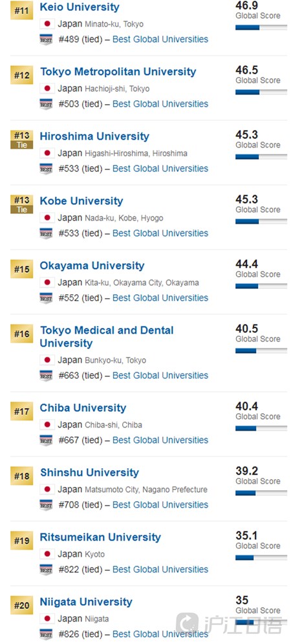Click Best Global Universities link under Okayama University
The image size is (291, 644).
pyautogui.click(x=160, y=298)
